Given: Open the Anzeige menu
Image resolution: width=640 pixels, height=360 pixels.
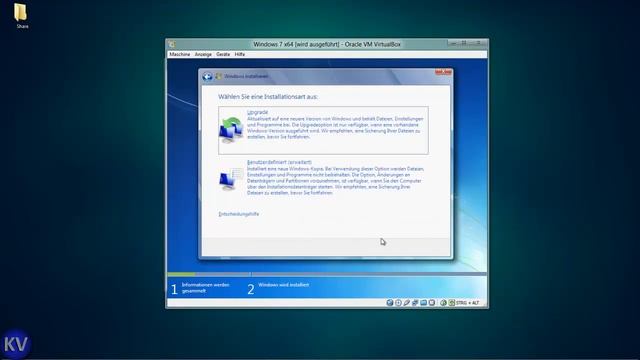Looking at the screenshot, I should pyautogui.click(x=203, y=54).
